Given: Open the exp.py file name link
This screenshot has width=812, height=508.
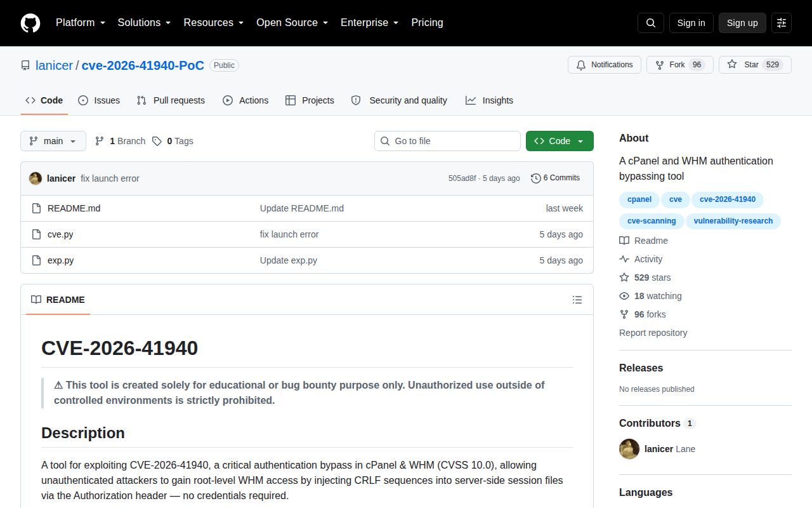Looking at the screenshot, I should 61,260.
